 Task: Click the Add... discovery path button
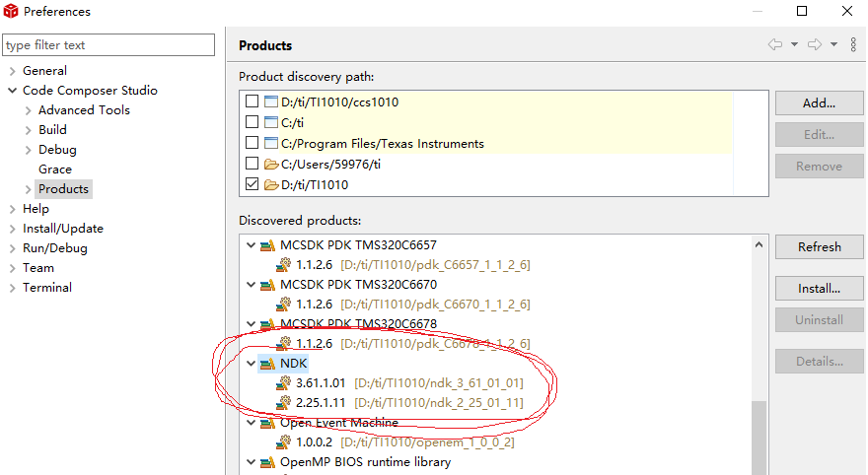coord(820,102)
